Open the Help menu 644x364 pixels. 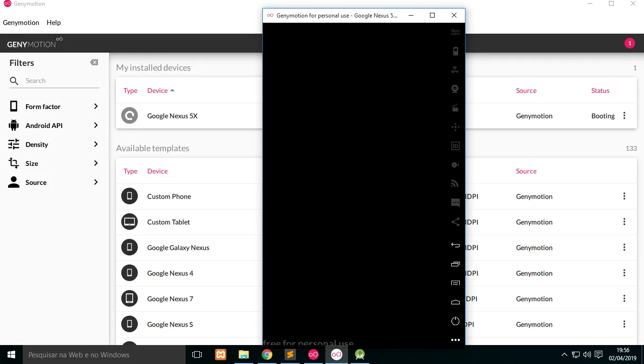click(54, 22)
